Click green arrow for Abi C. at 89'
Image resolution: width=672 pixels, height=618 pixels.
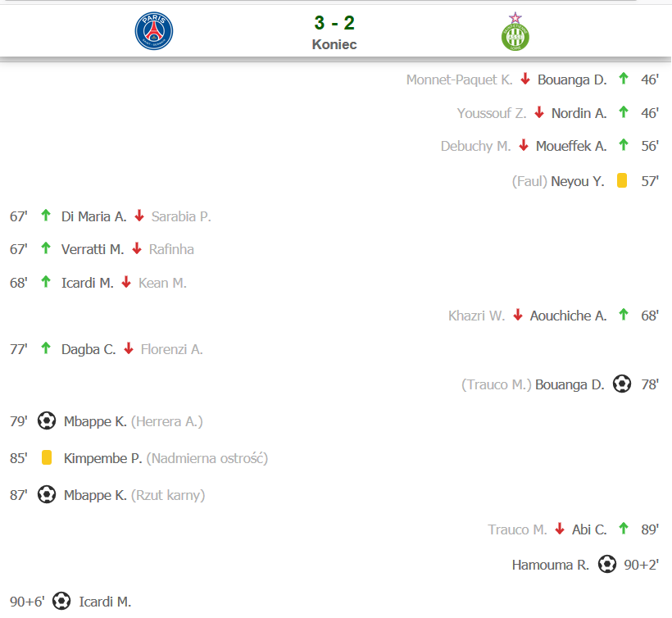[624, 529]
